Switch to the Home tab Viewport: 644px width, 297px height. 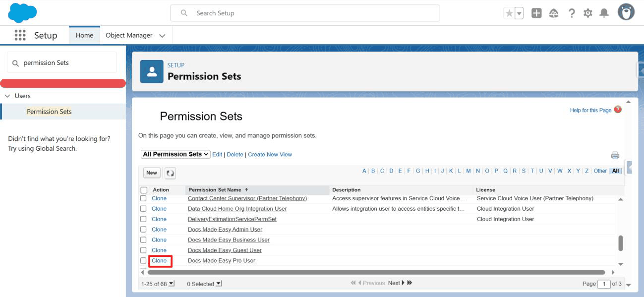(84, 35)
